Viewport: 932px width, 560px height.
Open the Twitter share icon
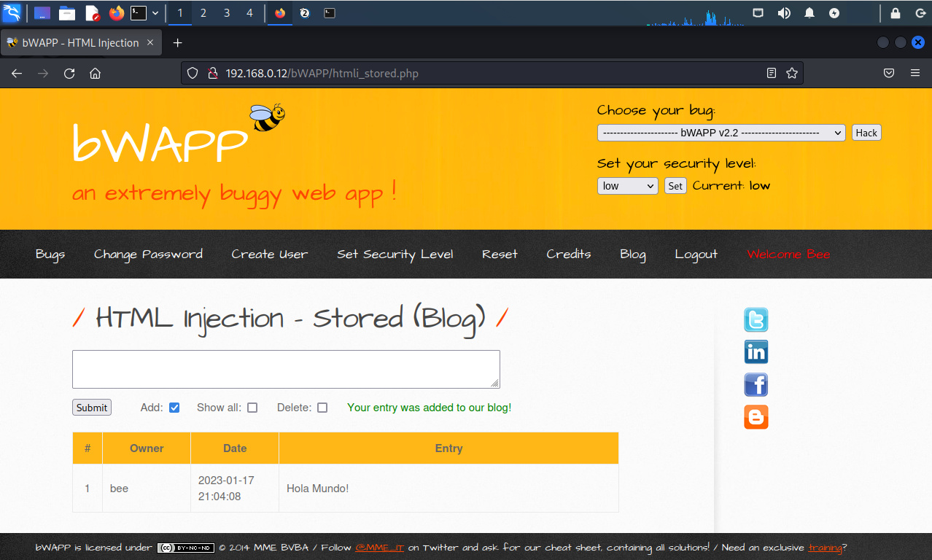click(756, 320)
